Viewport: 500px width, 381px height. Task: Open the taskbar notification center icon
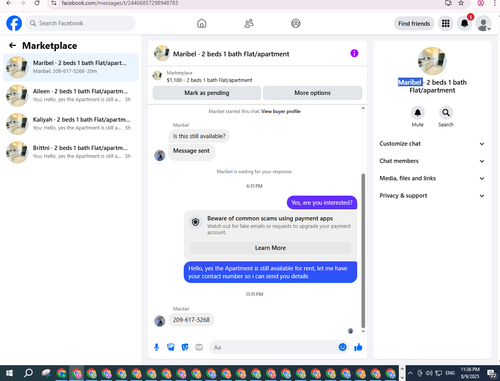point(491,373)
